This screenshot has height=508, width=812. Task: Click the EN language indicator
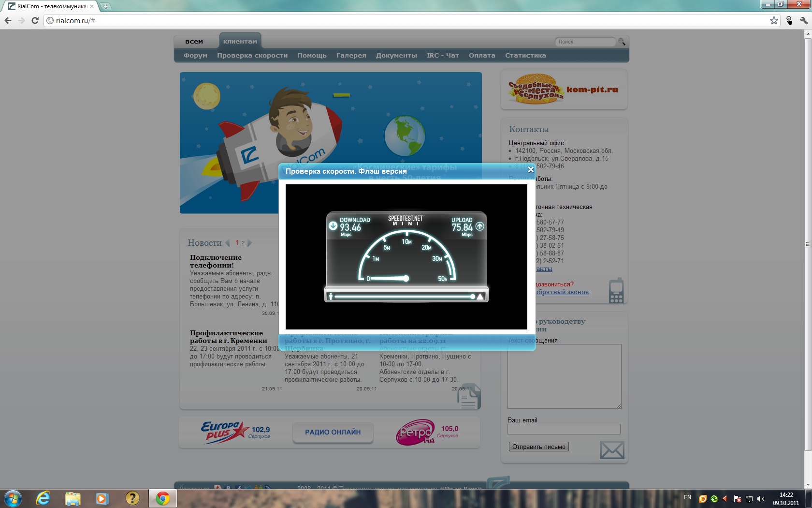[687, 497]
